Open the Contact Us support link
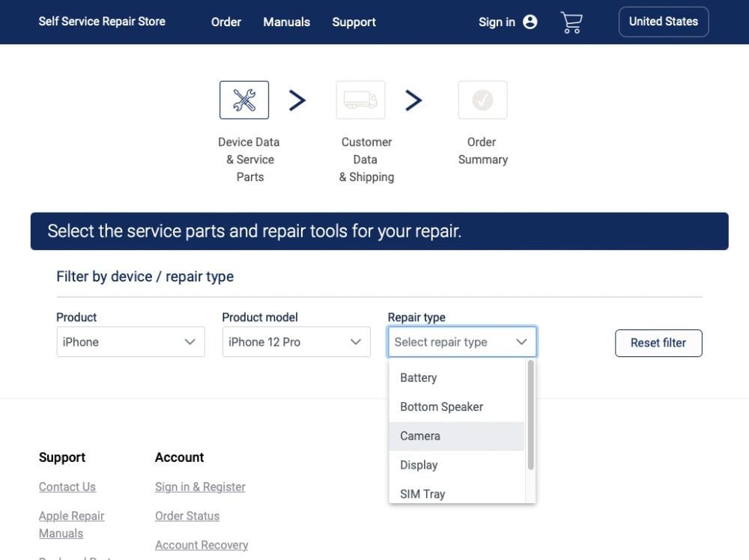This screenshot has width=749, height=560. tap(67, 487)
